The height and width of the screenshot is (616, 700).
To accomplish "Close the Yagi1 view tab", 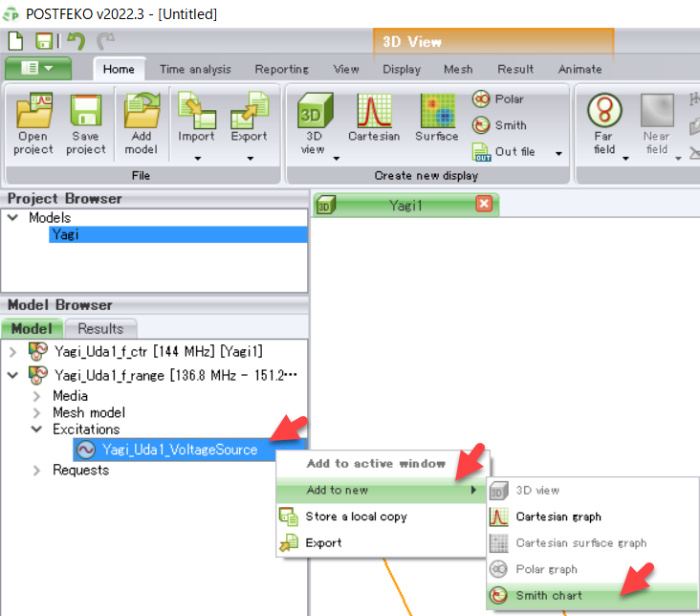I will click(x=484, y=204).
